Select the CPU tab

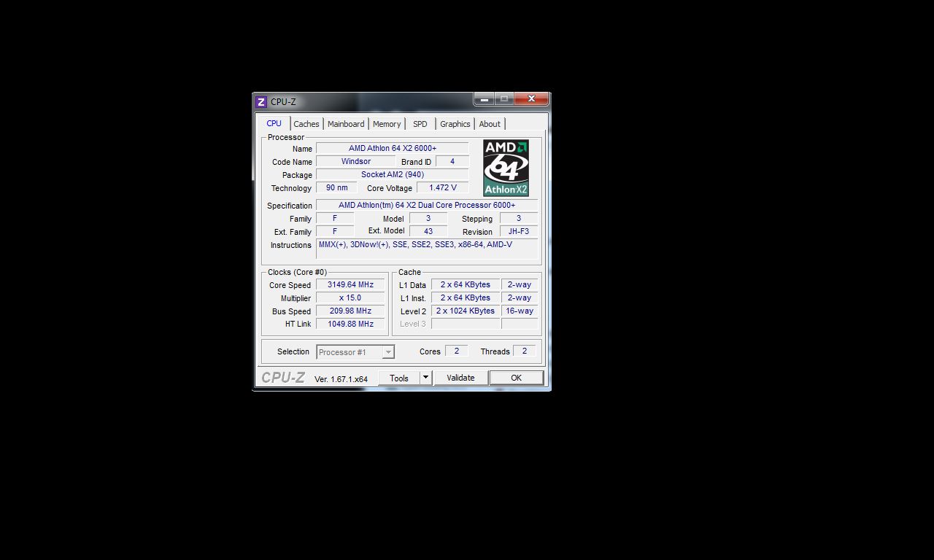click(x=274, y=123)
